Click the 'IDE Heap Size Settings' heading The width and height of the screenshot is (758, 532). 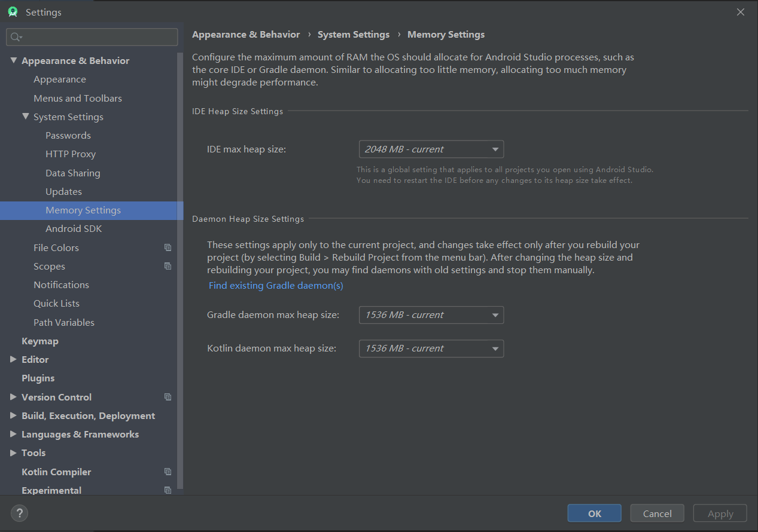238,111
